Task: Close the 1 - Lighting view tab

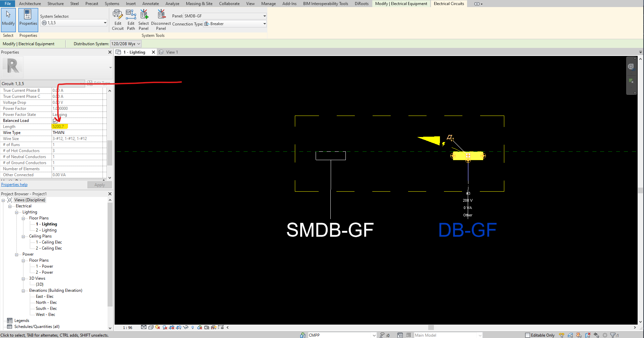Action: 153,52
